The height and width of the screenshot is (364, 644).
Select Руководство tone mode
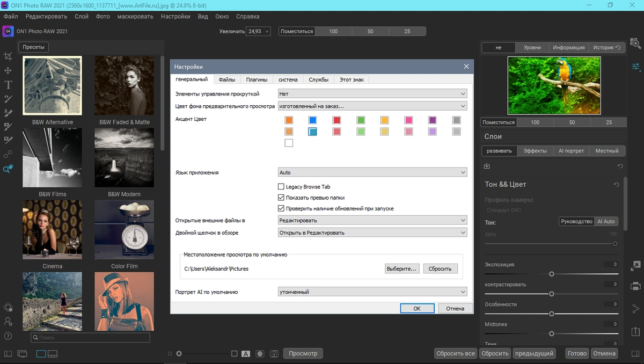(x=576, y=221)
